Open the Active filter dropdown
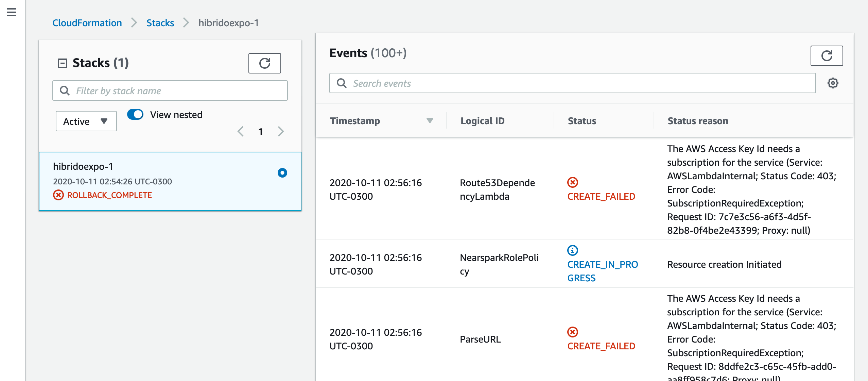868x381 pixels. 86,121
